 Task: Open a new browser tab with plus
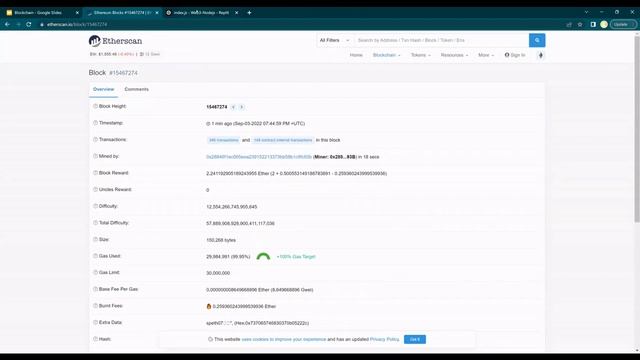(249, 13)
